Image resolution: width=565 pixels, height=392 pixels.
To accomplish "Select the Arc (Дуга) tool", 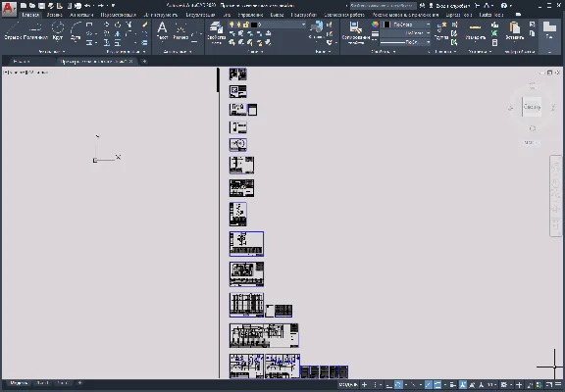I will [x=76, y=30].
